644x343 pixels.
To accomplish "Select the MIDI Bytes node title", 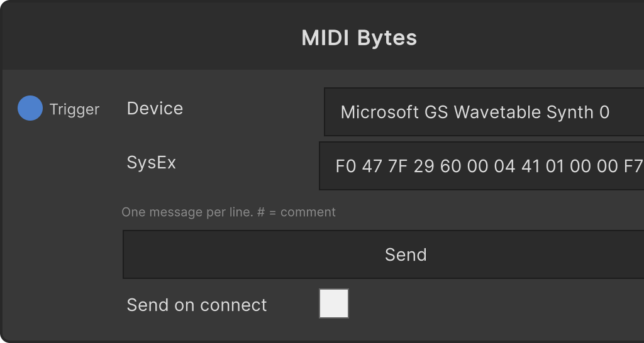I will click(359, 38).
